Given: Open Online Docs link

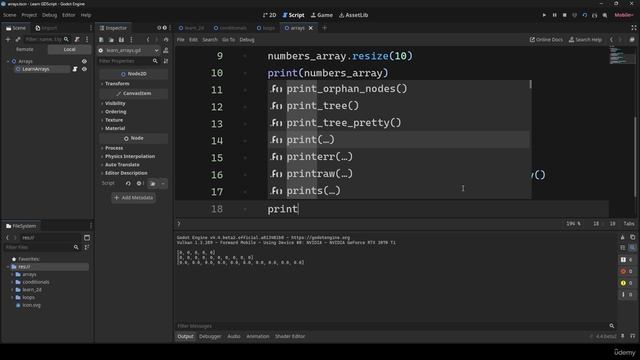Looking at the screenshot, I should click(546, 40).
